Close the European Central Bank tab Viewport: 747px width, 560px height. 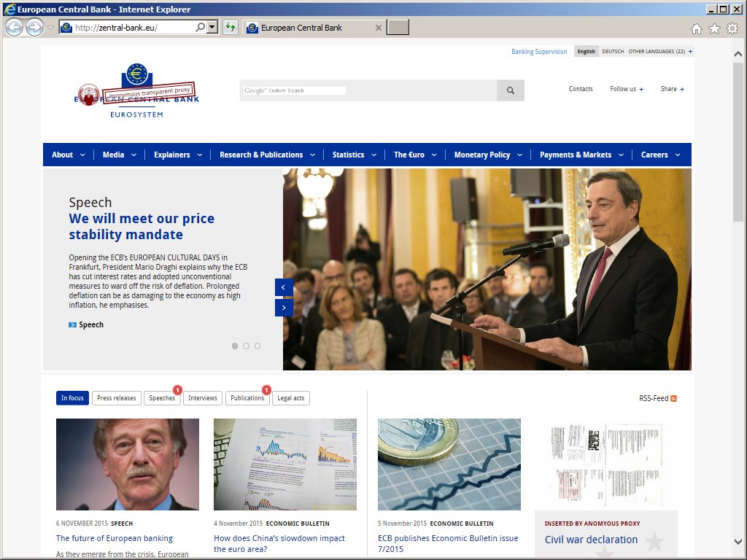(379, 28)
